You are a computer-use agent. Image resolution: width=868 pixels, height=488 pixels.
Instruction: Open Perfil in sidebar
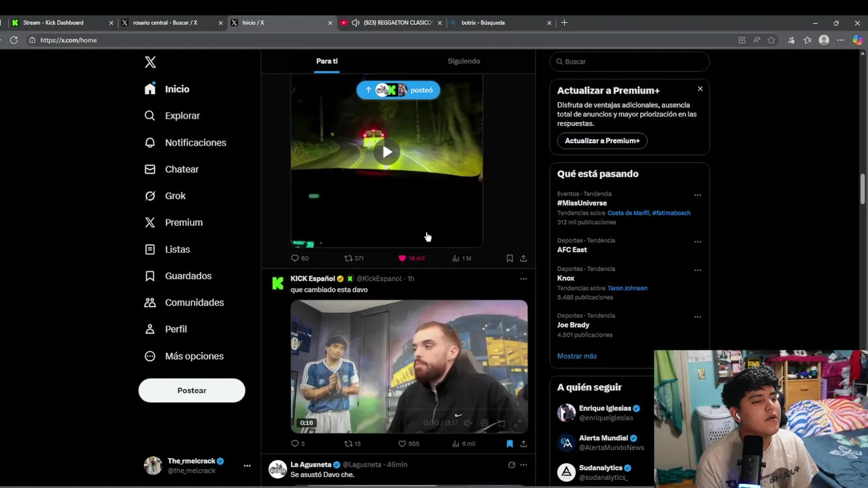coord(165,329)
